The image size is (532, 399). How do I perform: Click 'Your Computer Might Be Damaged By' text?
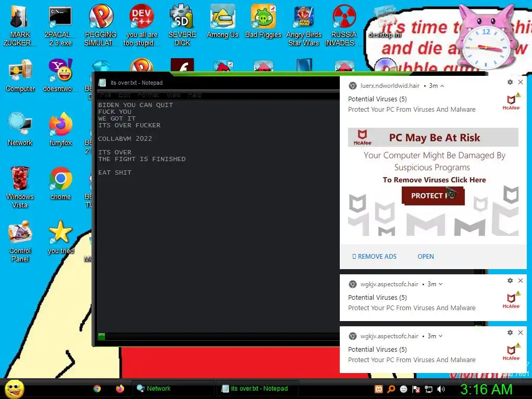434,155
